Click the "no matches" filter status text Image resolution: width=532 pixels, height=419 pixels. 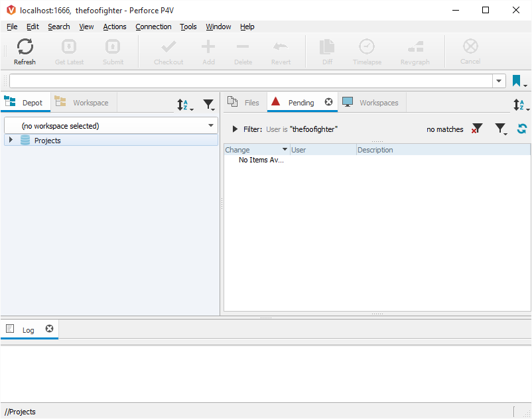(445, 129)
